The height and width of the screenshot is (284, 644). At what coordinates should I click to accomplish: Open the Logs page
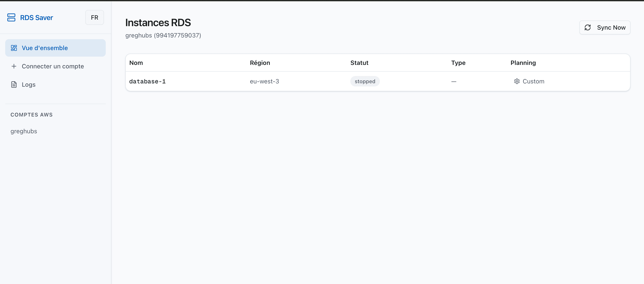(x=55, y=85)
